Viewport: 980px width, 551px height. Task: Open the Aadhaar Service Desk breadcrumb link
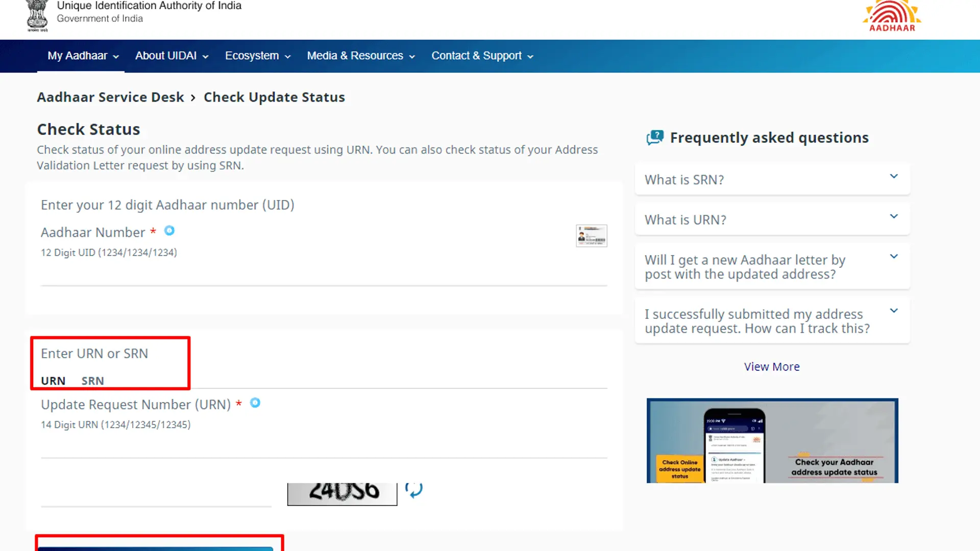[x=110, y=97]
